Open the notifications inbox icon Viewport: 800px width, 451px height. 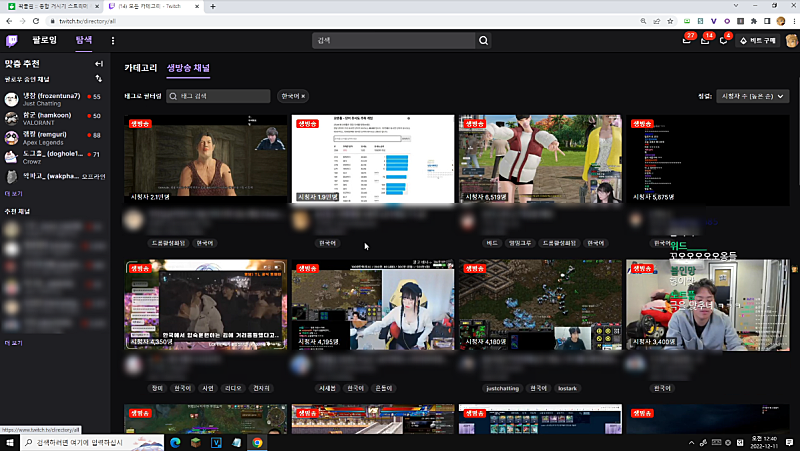click(x=704, y=41)
